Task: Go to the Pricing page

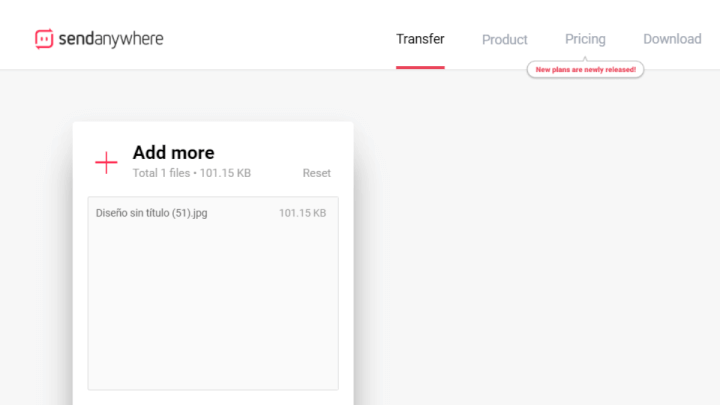Action: tap(585, 39)
